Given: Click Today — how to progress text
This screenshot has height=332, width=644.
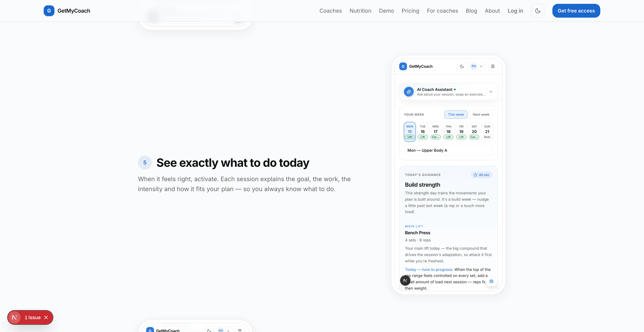Looking at the screenshot, I should coord(429,270).
